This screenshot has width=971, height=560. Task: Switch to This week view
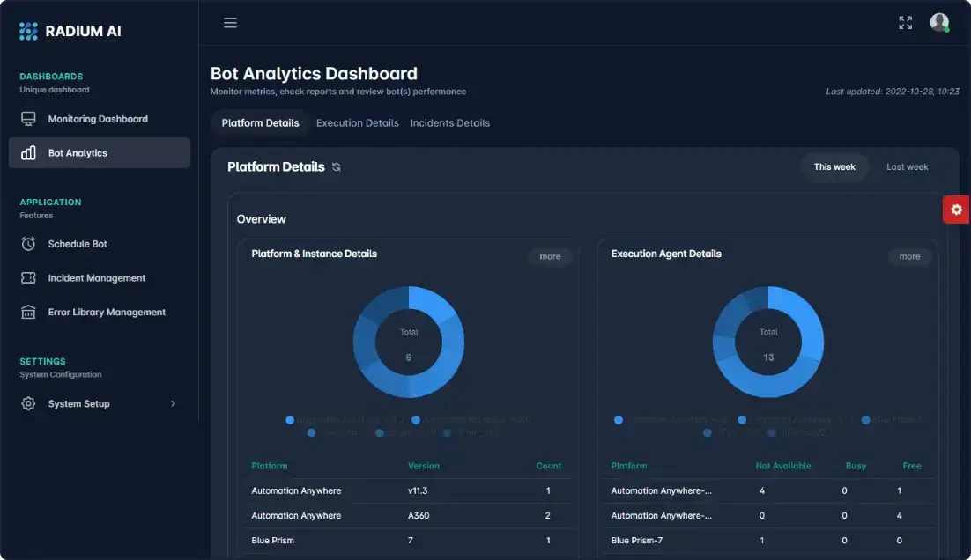pyautogui.click(x=834, y=166)
